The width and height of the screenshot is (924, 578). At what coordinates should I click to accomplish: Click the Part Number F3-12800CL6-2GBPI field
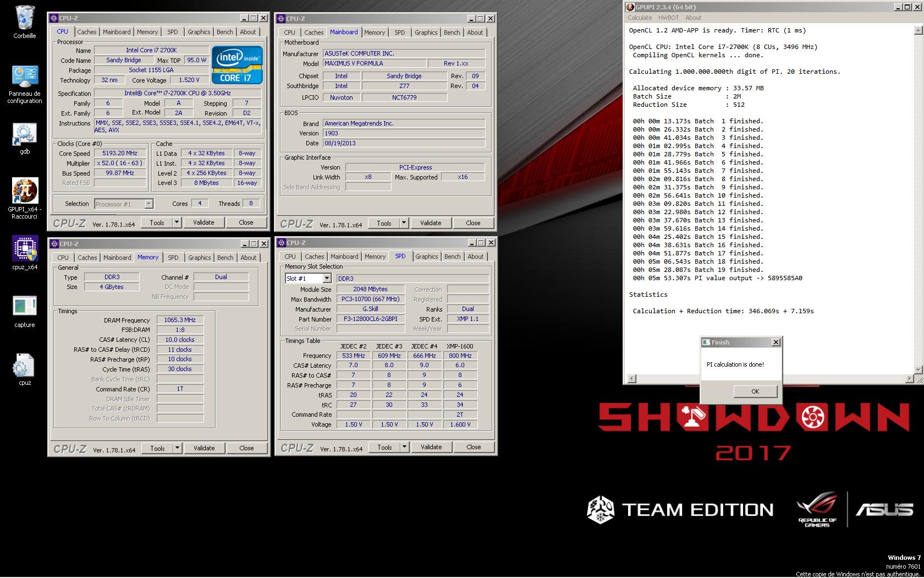click(371, 319)
